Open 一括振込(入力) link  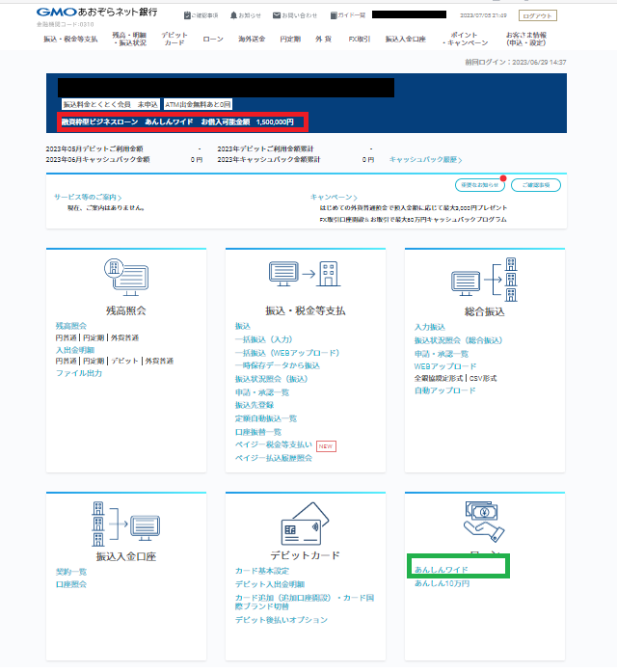(x=263, y=340)
